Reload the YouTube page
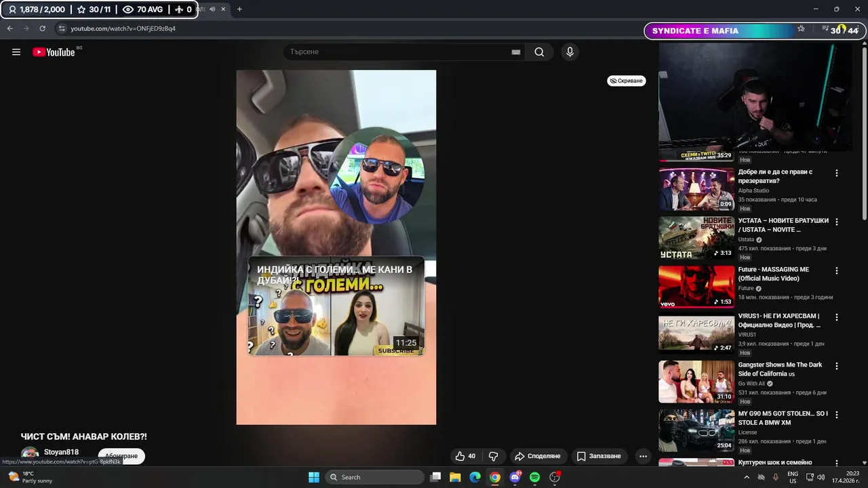 coord(43,28)
